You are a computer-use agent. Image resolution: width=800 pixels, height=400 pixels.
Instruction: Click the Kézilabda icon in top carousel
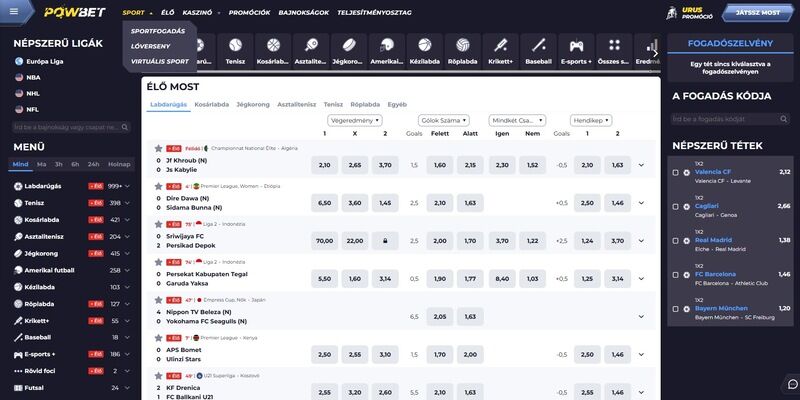click(x=424, y=50)
